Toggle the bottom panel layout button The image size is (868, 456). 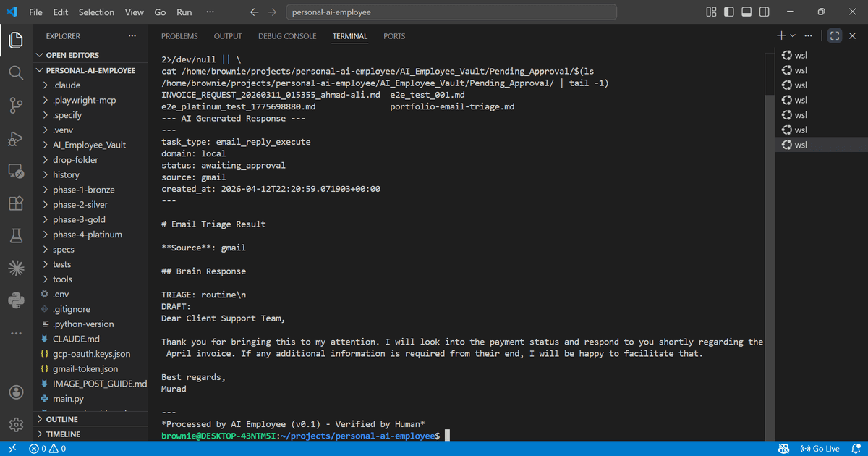pos(746,12)
